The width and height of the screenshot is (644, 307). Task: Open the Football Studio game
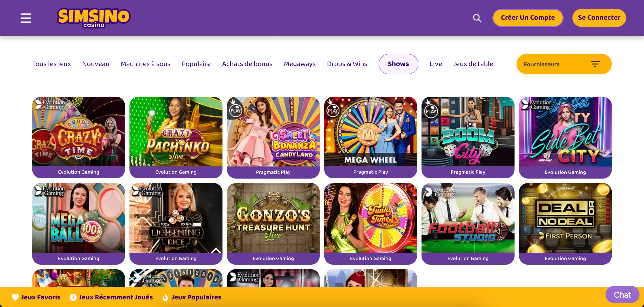coord(468,218)
